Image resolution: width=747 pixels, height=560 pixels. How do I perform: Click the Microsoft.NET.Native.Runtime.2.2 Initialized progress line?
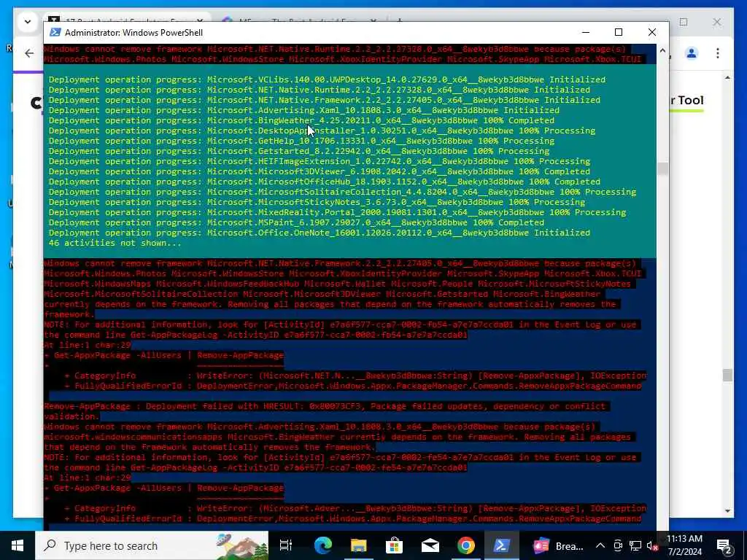[x=320, y=90]
